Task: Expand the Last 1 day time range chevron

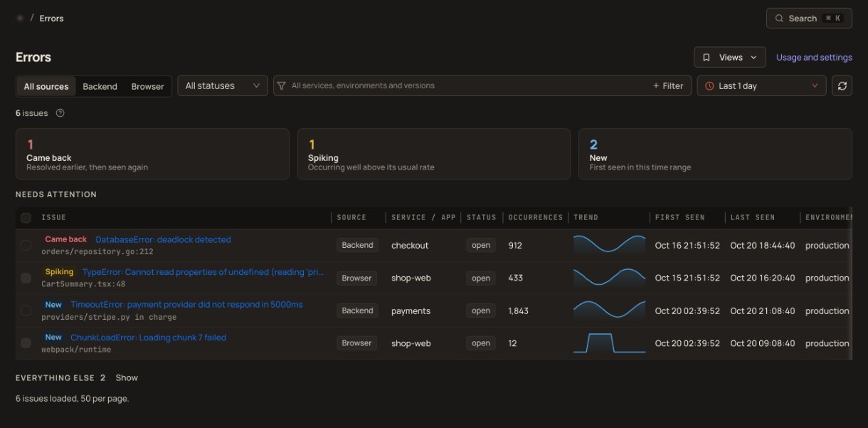Action: pyautogui.click(x=815, y=85)
